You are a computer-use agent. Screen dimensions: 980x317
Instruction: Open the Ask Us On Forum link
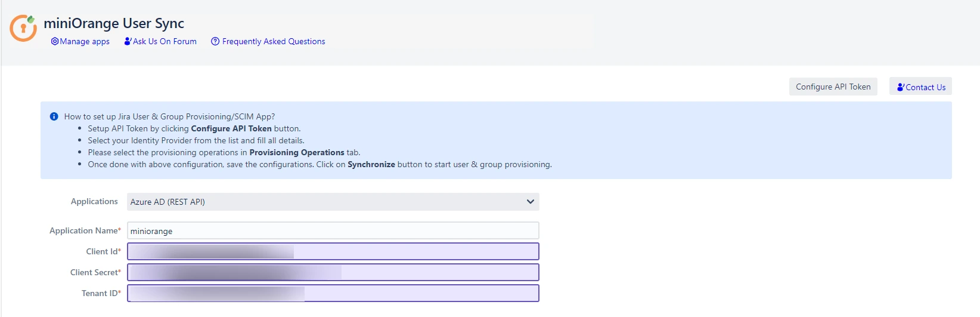tap(165, 41)
